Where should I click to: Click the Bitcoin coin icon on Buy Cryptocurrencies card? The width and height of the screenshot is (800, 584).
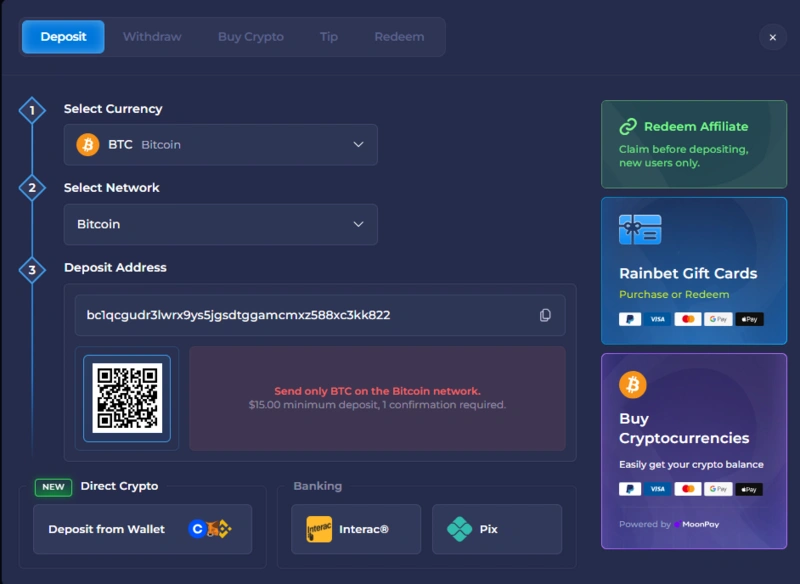point(630,385)
